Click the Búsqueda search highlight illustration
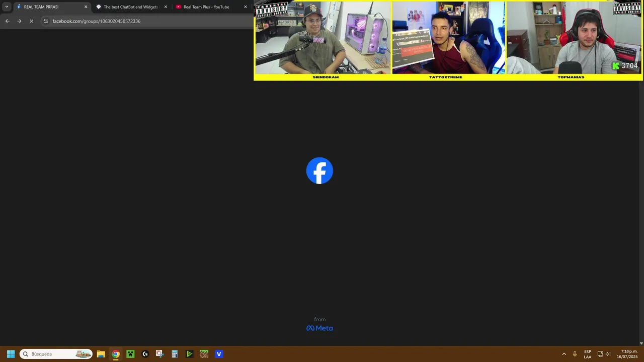 click(83, 354)
